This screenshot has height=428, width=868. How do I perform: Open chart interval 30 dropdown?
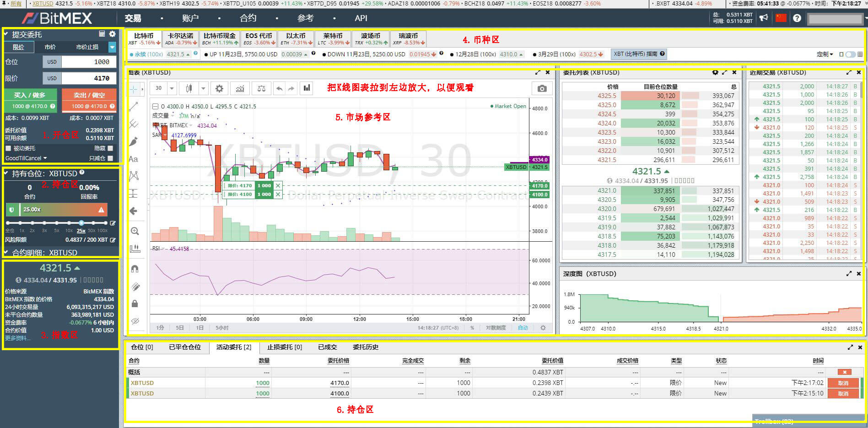coord(172,88)
